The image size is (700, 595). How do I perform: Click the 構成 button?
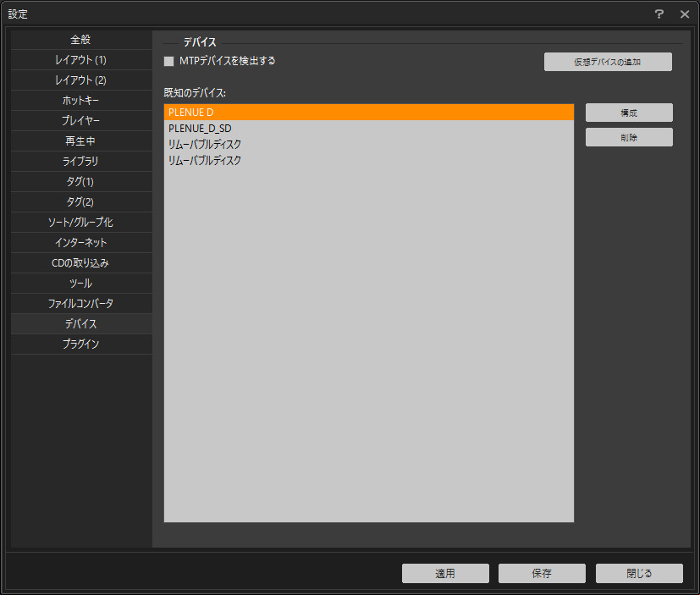[x=629, y=113]
